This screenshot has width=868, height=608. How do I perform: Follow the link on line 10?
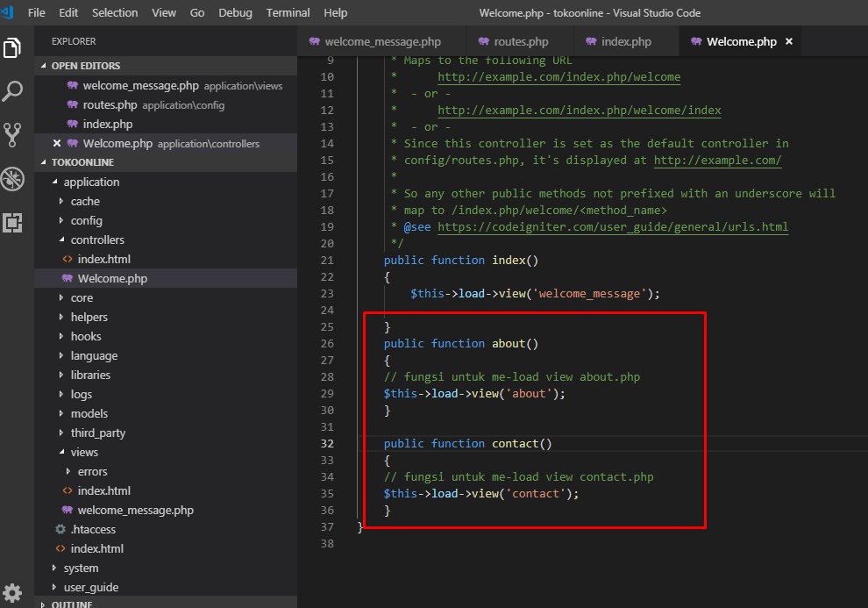pyautogui.click(x=559, y=77)
